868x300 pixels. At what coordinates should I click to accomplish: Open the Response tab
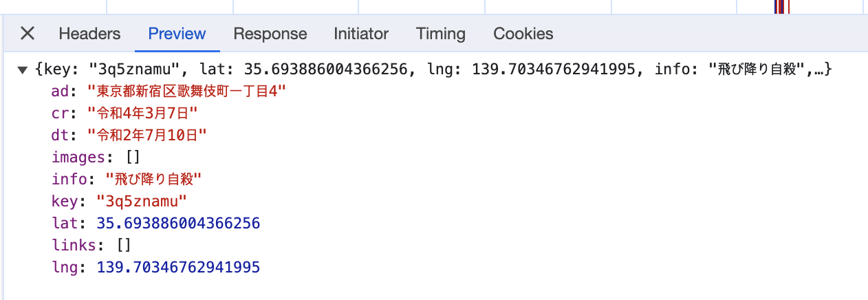click(270, 33)
